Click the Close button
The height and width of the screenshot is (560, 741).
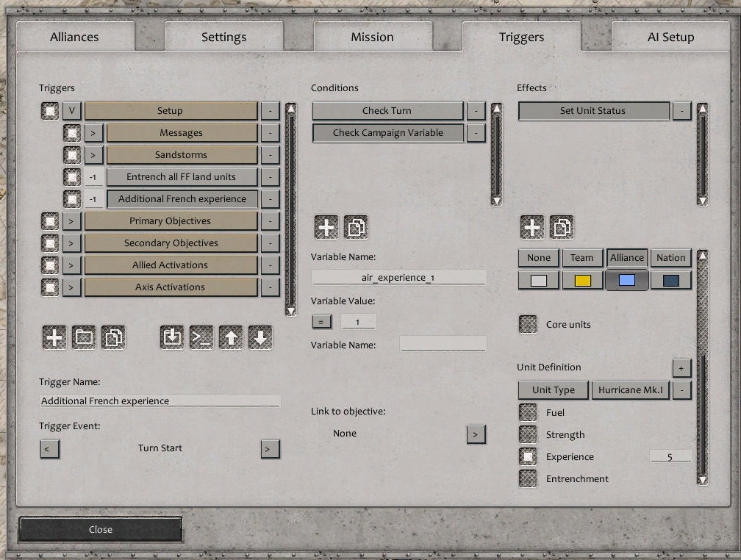click(x=100, y=529)
